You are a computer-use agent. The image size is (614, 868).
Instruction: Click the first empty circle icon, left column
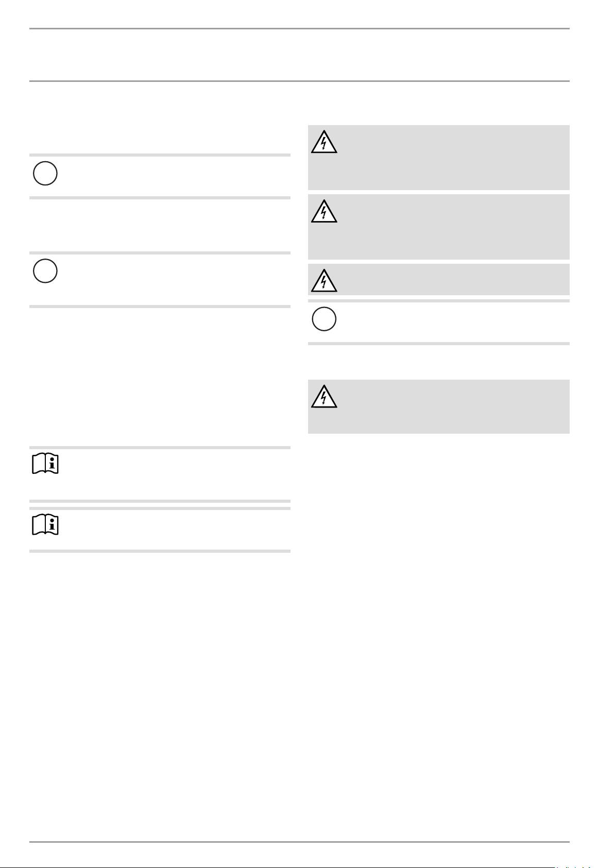(45, 174)
